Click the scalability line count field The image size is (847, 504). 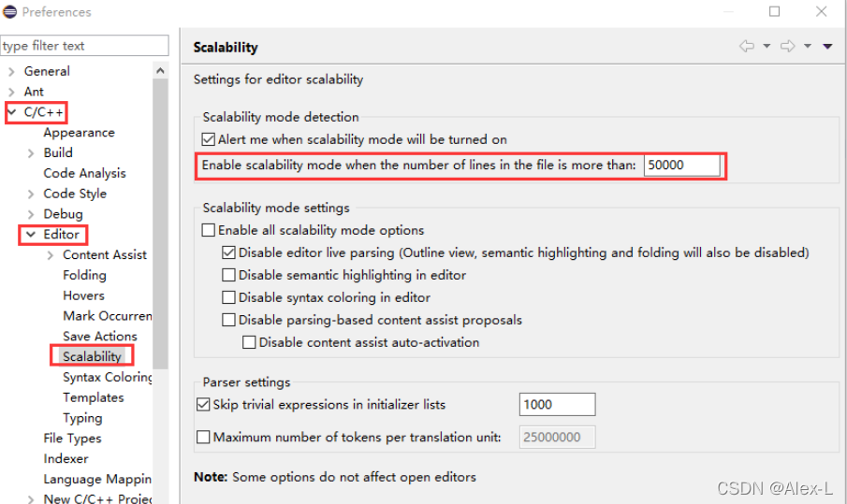tap(682, 166)
